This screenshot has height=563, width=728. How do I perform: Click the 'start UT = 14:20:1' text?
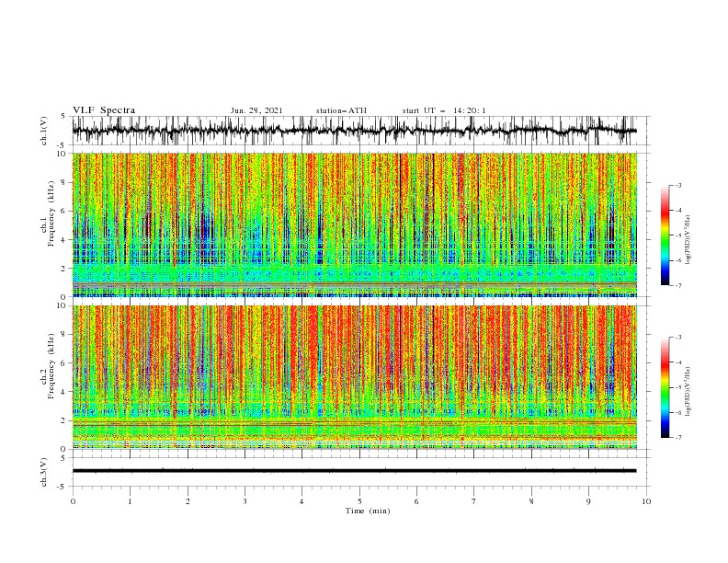444,110
